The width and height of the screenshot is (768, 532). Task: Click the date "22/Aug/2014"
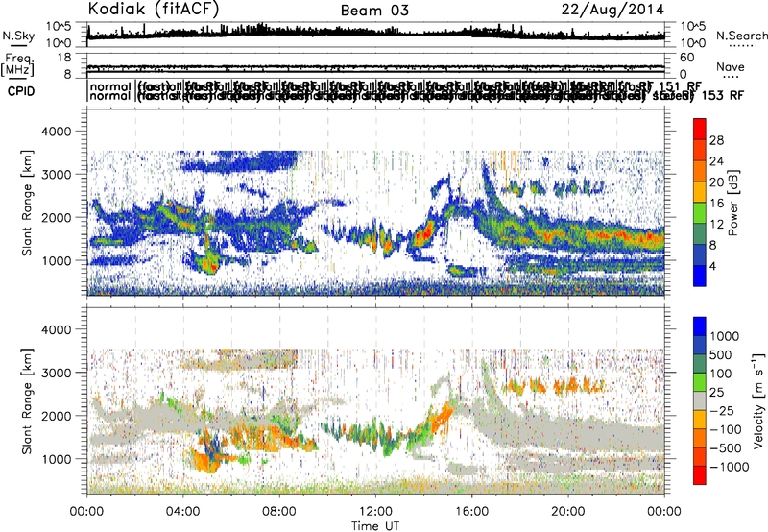coord(612,9)
